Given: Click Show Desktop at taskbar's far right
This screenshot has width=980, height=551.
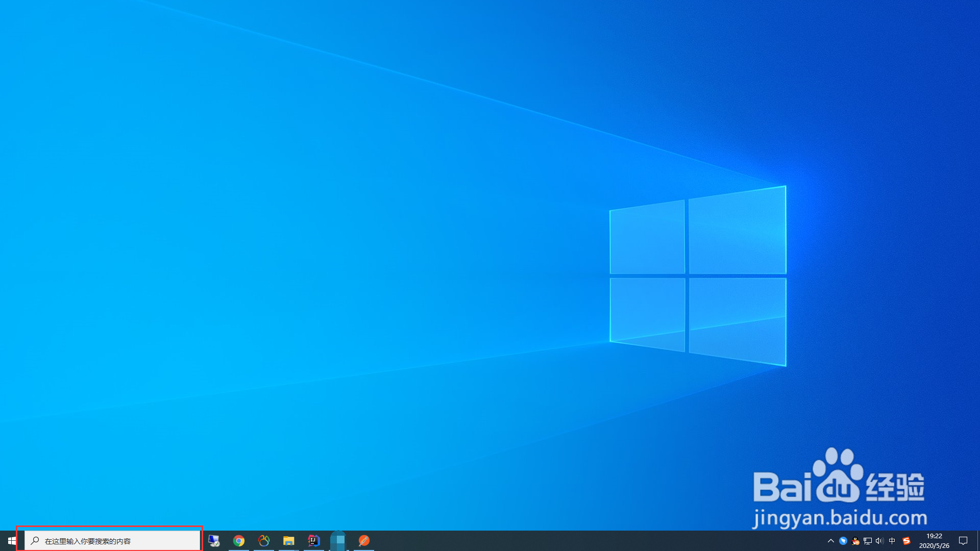Looking at the screenshot, I should click(x=978, y=541).
